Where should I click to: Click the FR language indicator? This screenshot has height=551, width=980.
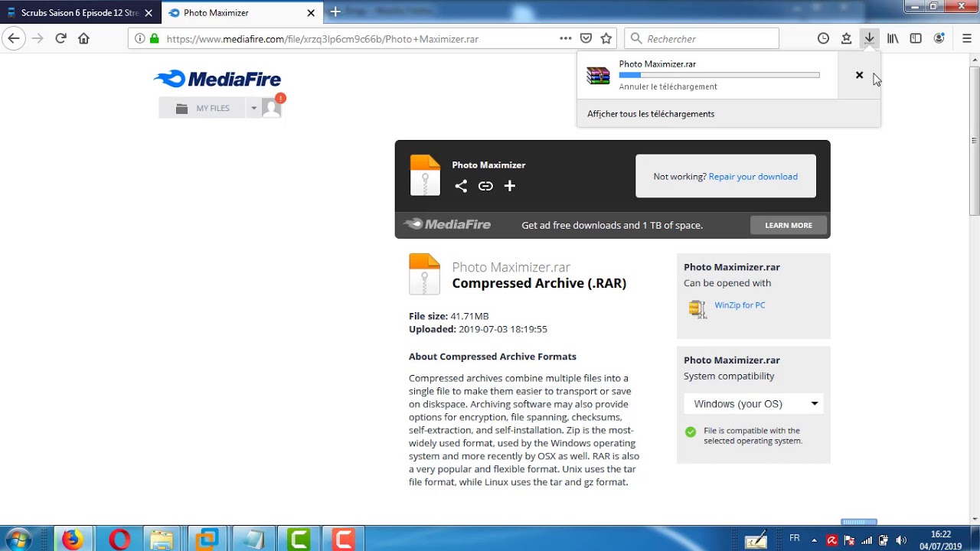coord(795,539)
